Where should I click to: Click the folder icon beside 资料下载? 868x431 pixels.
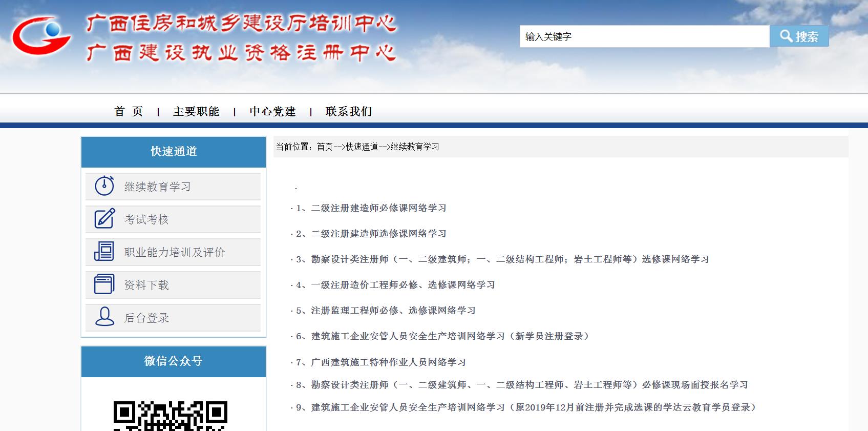click(x=104, y=284)
